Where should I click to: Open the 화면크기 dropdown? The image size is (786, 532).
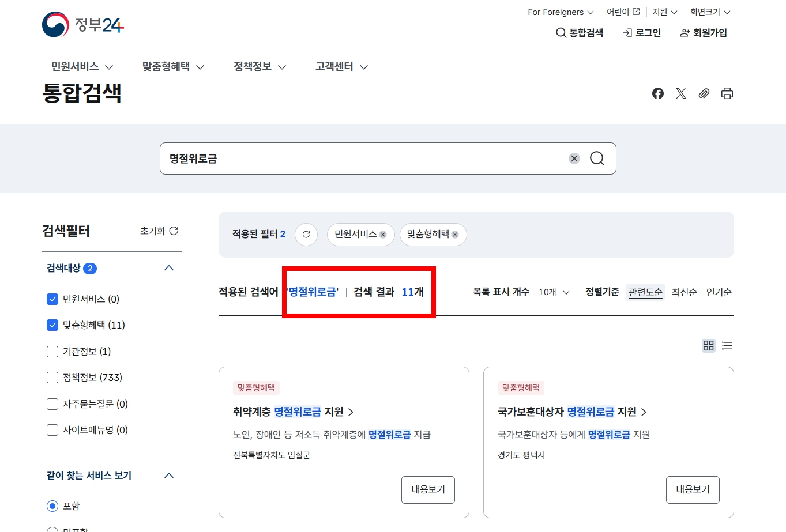click(x=709, y=12)
